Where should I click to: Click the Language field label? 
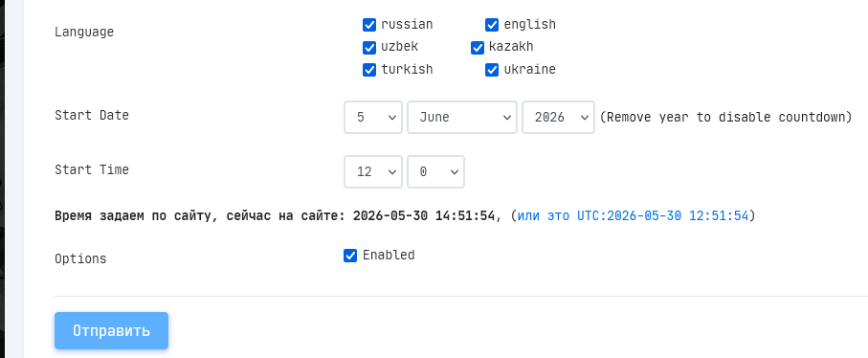(x=84, y=33)
